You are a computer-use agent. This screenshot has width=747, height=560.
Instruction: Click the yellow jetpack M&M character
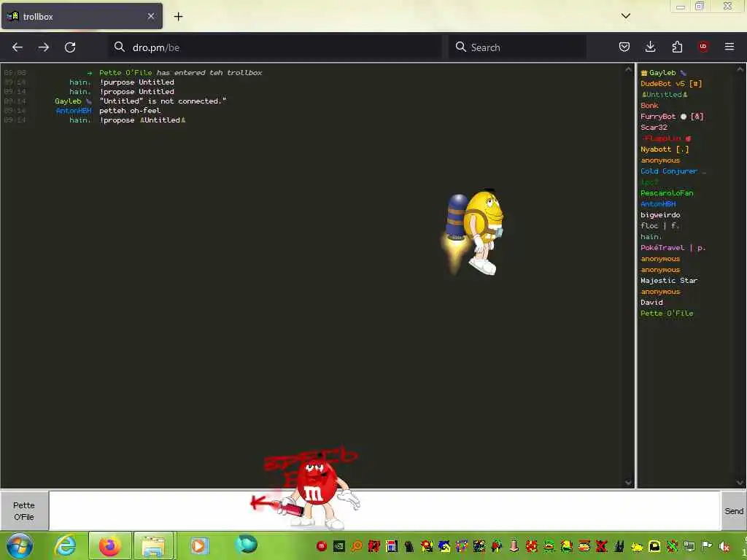coord(473,233)
